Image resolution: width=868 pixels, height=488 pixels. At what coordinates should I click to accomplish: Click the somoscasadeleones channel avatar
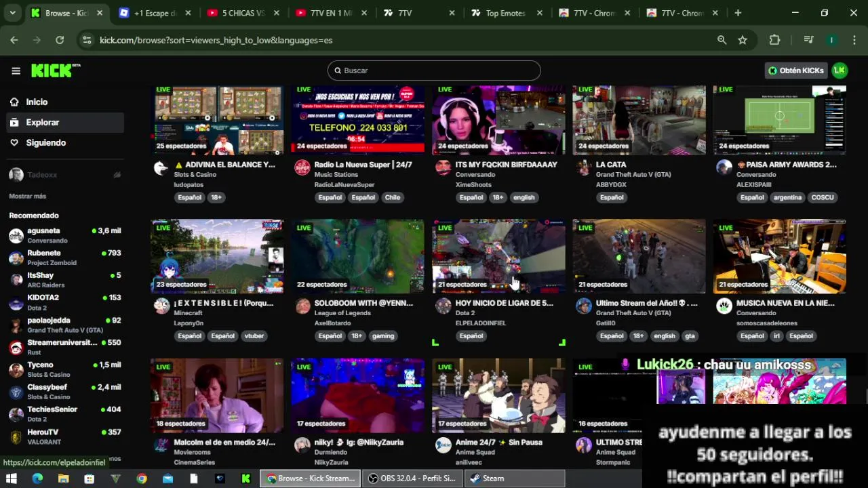pos(724,306)
